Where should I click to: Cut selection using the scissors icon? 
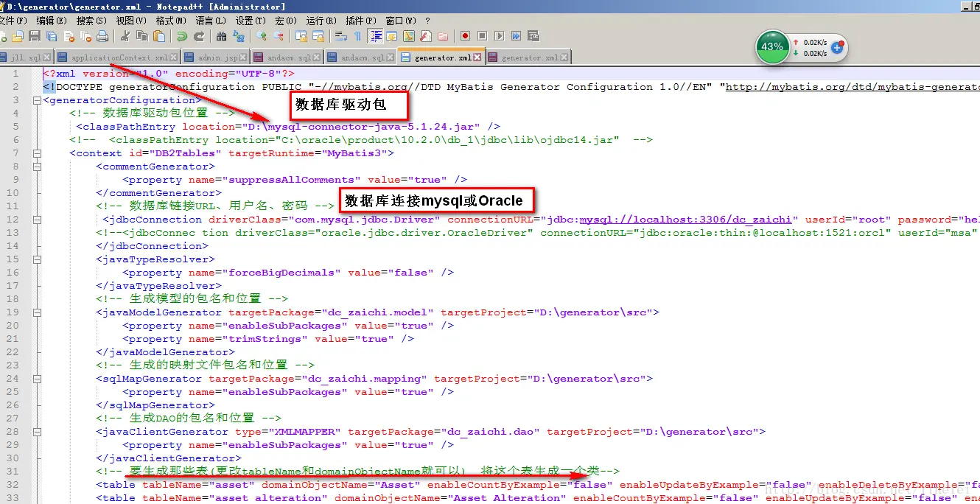[125, 35]
